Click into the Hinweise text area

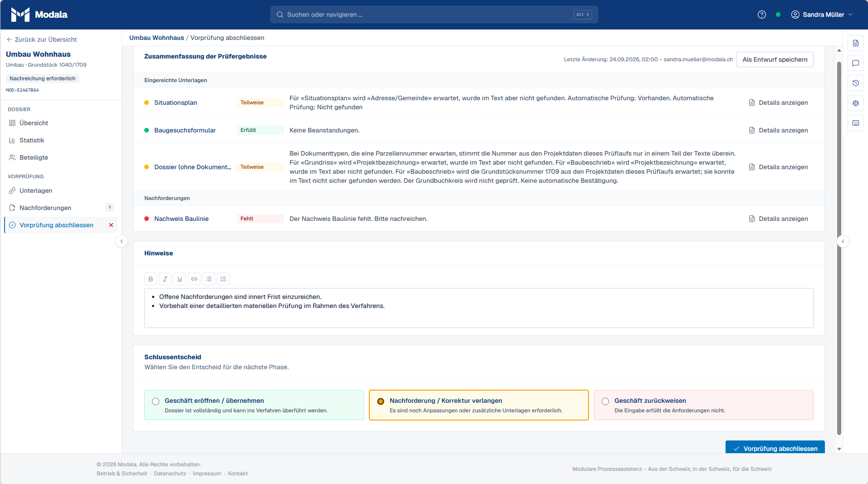click(x=479, y=308)
